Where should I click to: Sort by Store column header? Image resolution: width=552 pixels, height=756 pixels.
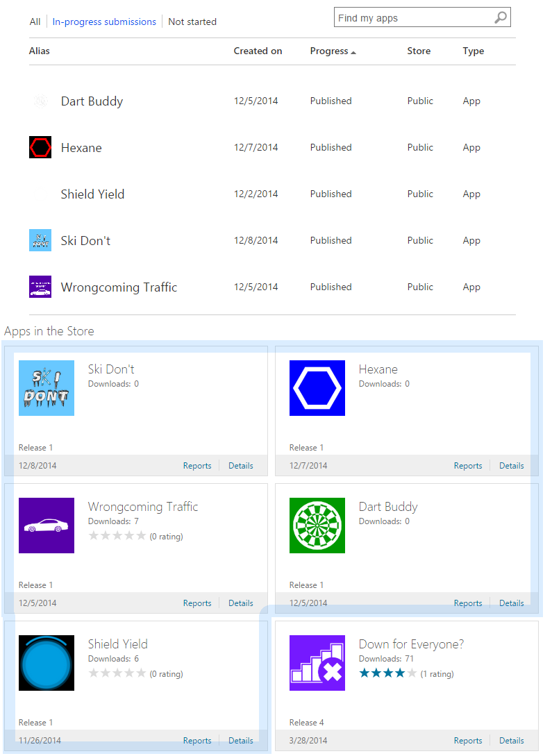(419, 51)
